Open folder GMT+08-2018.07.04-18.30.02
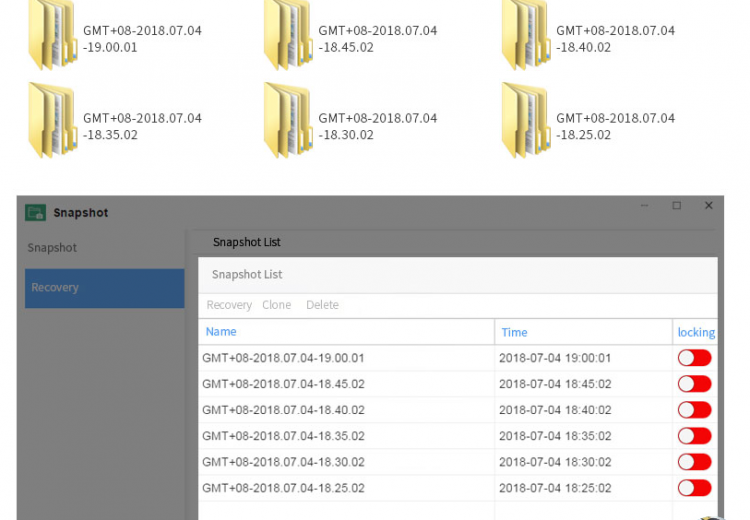750x520 pixels. 288,122
